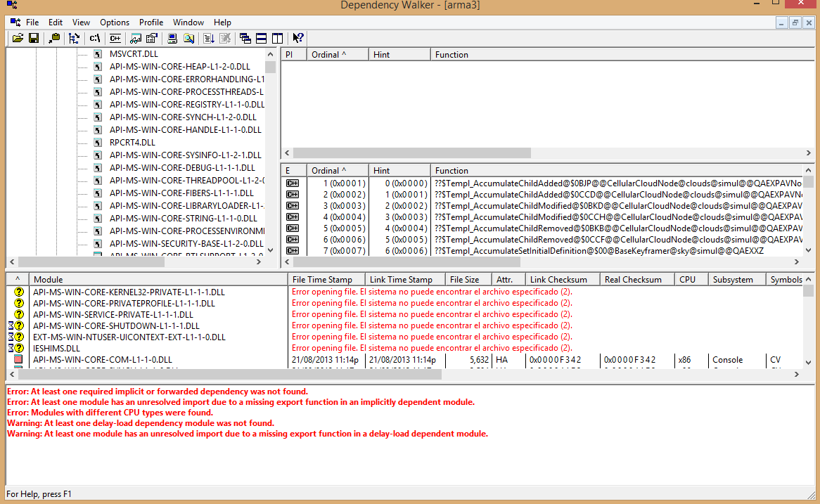
Task: Select RPCRT4.DLL in the dependency tree
Action: coord(132,143)
